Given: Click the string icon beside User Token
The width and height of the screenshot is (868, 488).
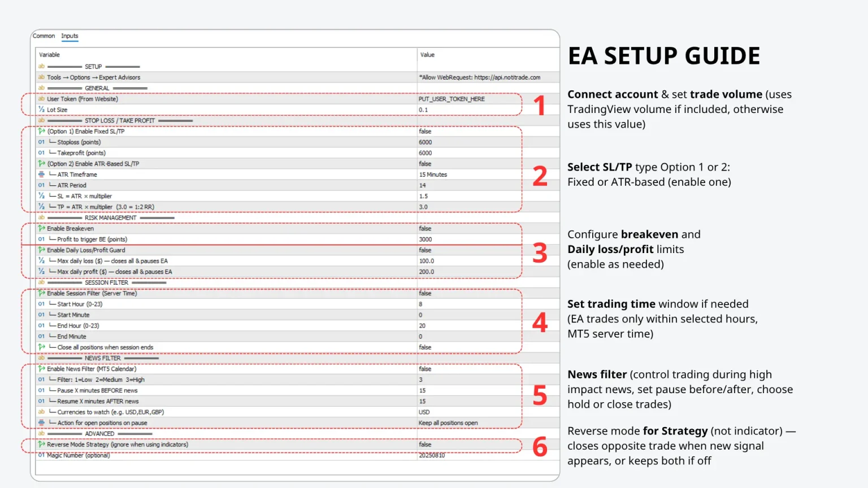Looking at the screenshot, I should point(41,99).
